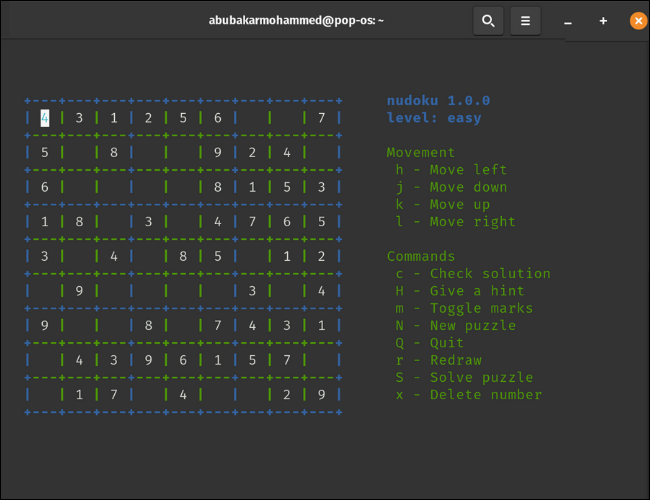
Task: Maximize the terminal window with plus button
Action: pos(603,21)
